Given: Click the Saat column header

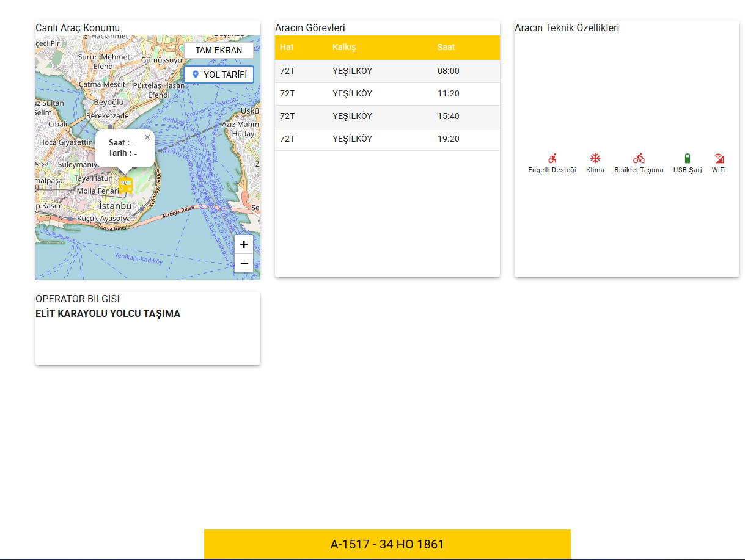Looking at the screenshot, I should 446,48.
